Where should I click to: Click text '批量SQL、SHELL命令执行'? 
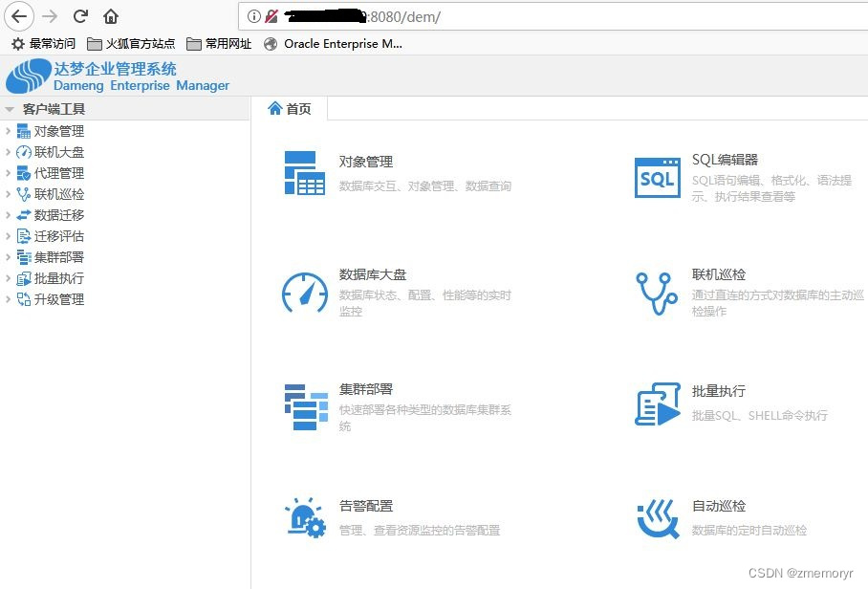pos(759,416)
